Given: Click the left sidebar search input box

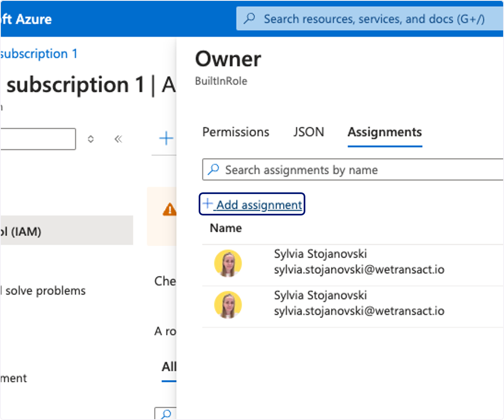Looking at the screenshot, I should click(x=38, y=139).
